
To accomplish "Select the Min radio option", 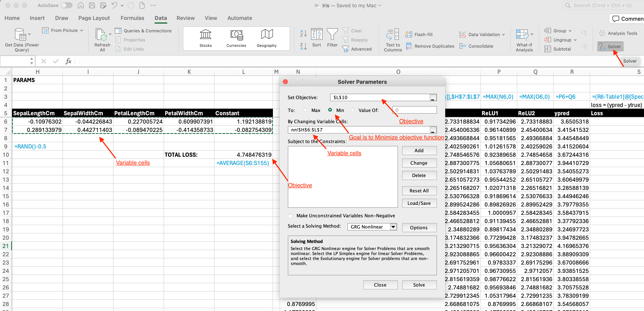I will pos(330,110).
